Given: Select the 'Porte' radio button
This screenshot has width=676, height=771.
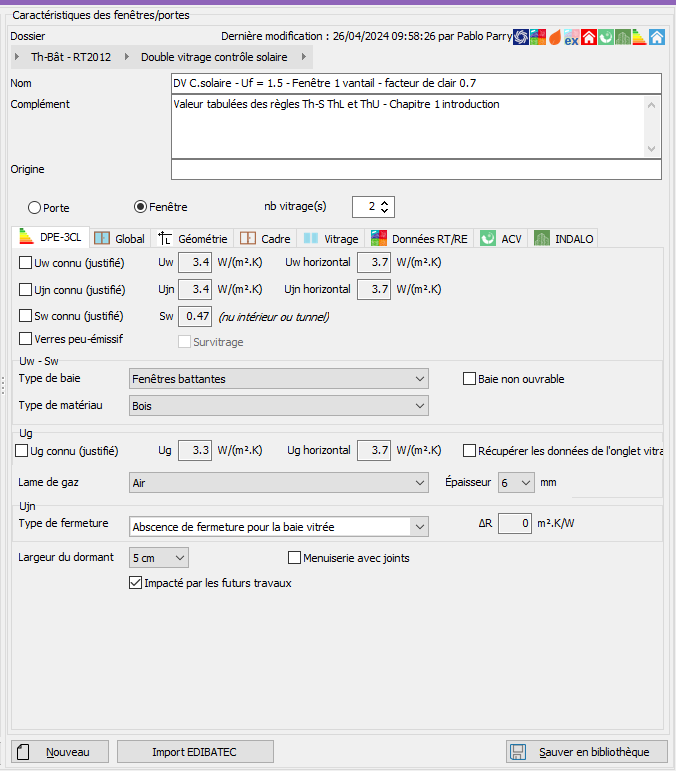Looking at the screenshot, I should click(x=34, y=207).
